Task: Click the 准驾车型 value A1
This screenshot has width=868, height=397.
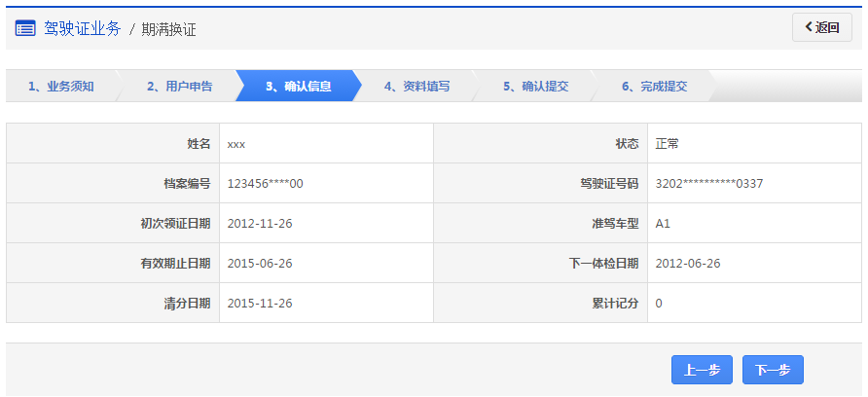Action: pos(663,223)
